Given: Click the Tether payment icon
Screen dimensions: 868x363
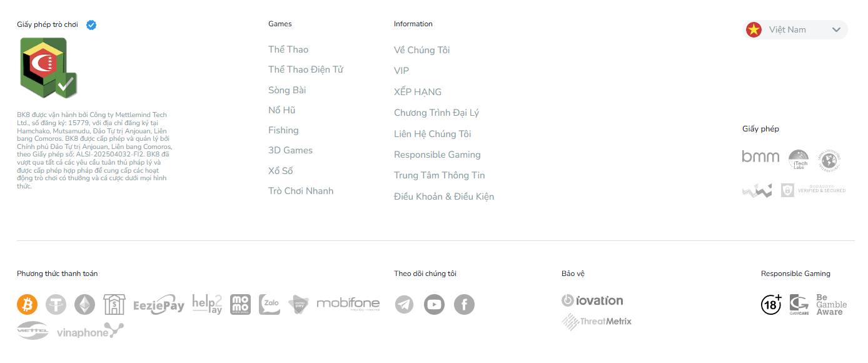Looking at the screenshot, I should coord(56,305).
